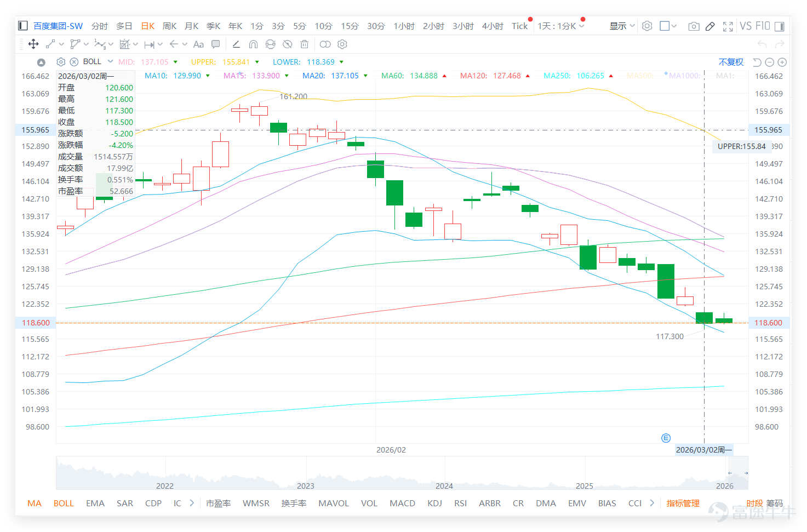Switch to 月K monthly chart
This screenshot has height=532, width=807.
tap(191, 26)
